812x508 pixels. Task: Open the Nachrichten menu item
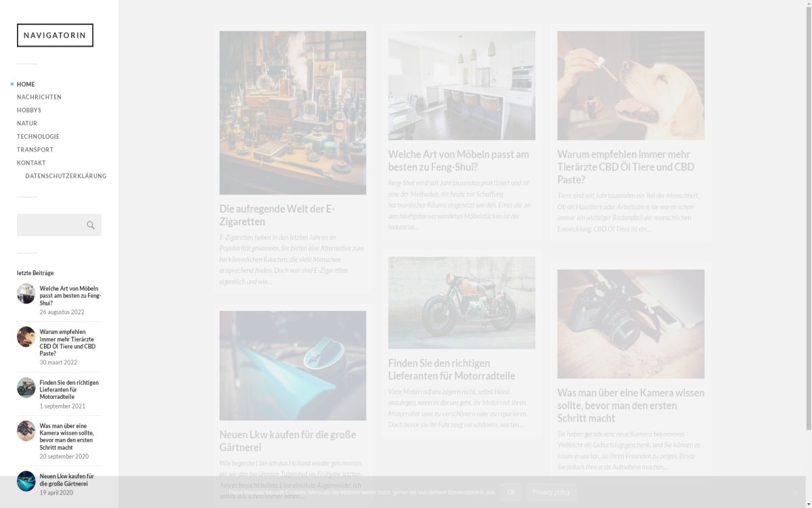(39, 97)
